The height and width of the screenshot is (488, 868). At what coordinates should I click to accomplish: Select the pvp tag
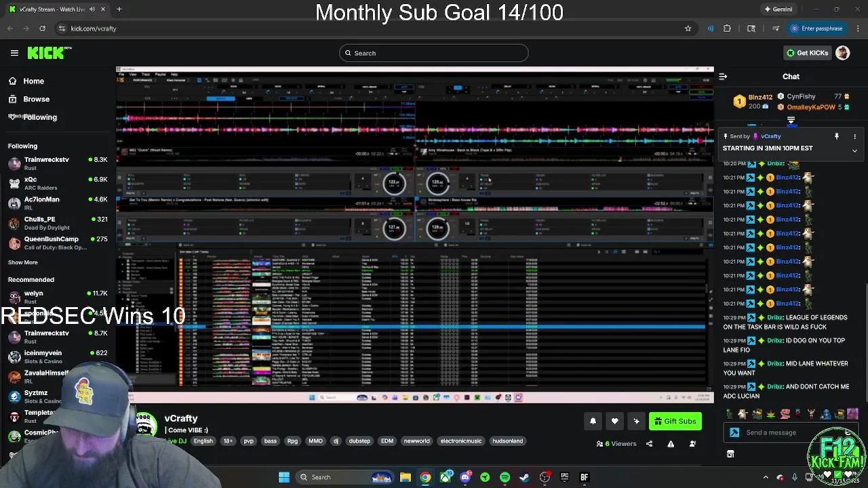(x=248, y=441)
